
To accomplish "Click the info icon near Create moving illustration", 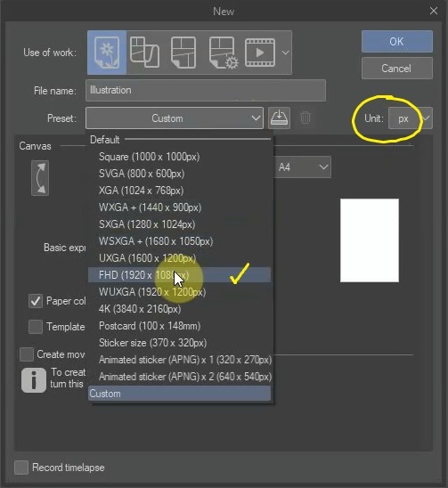I will click(x=34, y=380).
